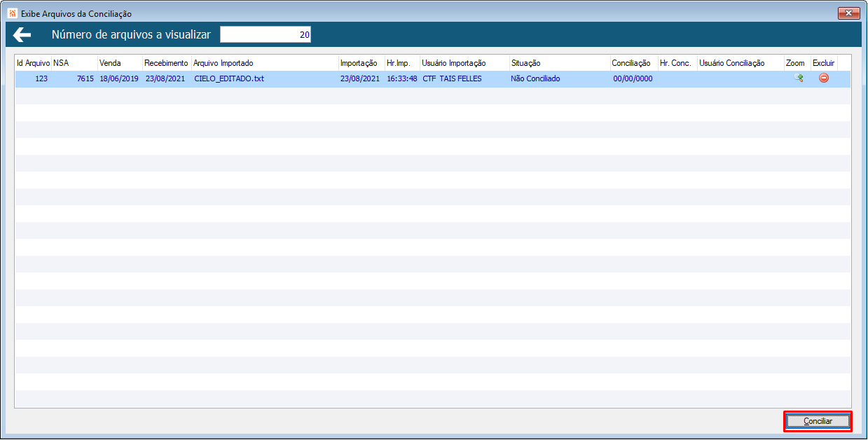Screen dimensions: 868x440
Task: Click the sale date 18/06/2019
Action: coord(120,78)
